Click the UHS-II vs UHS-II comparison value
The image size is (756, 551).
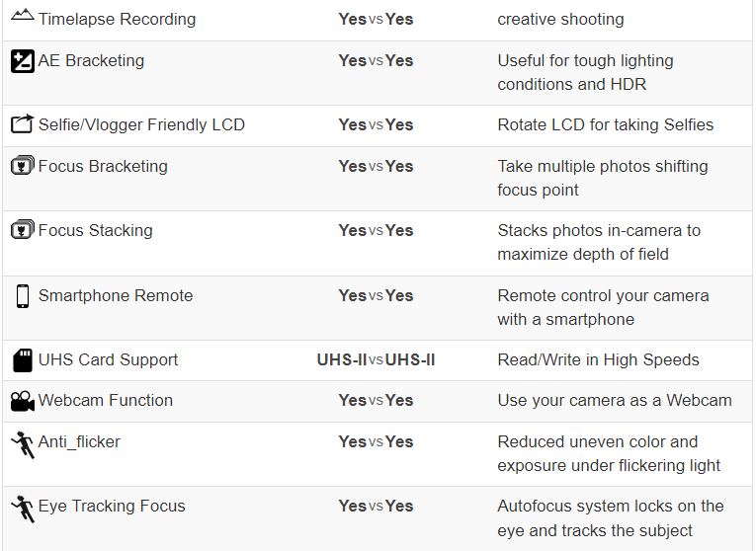tap(377, 359)
